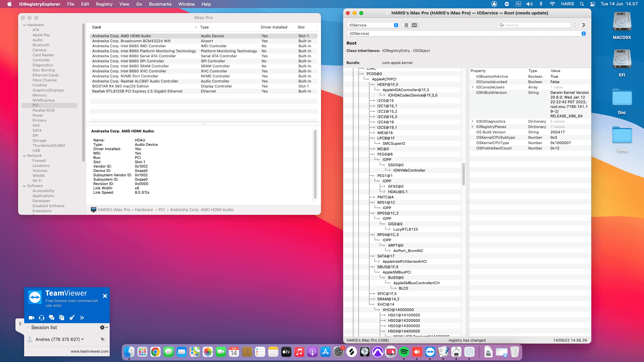Expand IOKitDiagnostics dictionary property
This screenshot has width=644, height=362.
point(473,121)
